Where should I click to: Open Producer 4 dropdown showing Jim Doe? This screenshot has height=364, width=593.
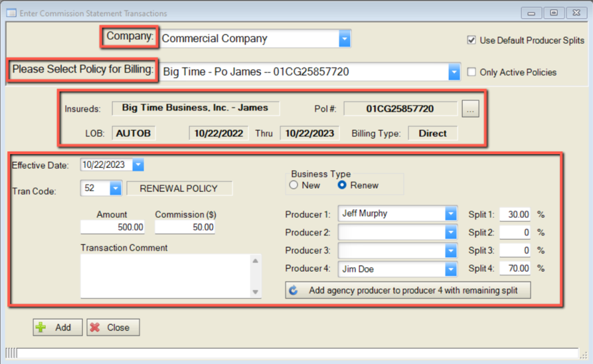point(451,269)
